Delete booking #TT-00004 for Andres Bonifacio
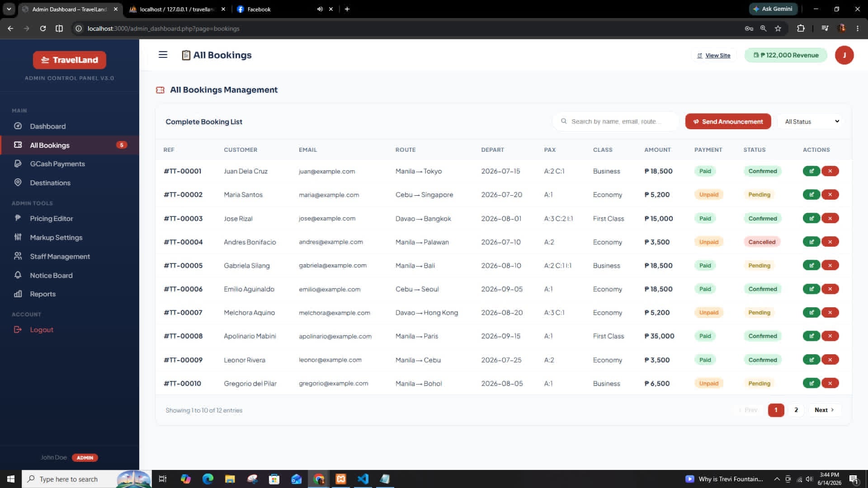Screen dimensions: 868x488 [830, 242]
